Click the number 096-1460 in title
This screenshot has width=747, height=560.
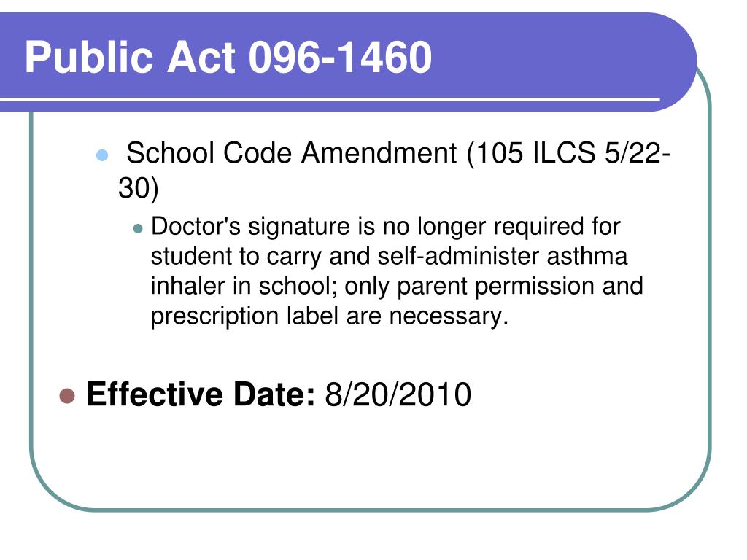[x=340, y=57]
